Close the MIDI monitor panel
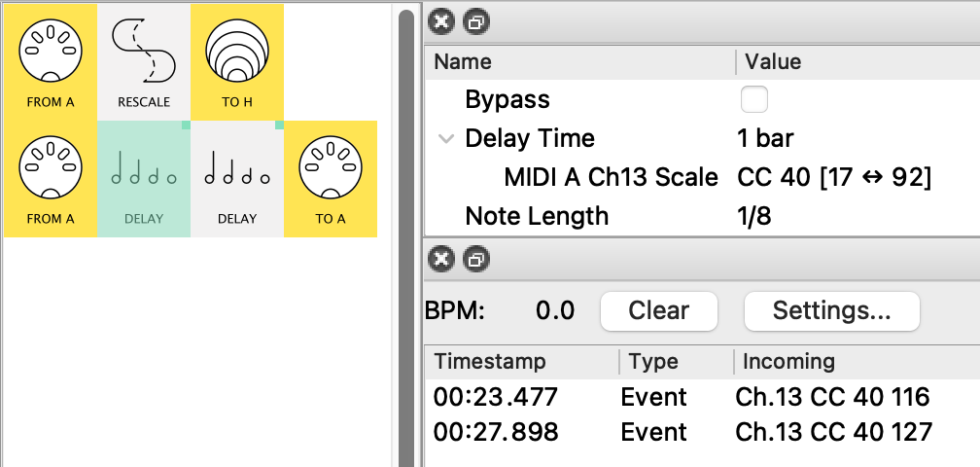Viewport: 980px width, 467px height. (441, 259)
